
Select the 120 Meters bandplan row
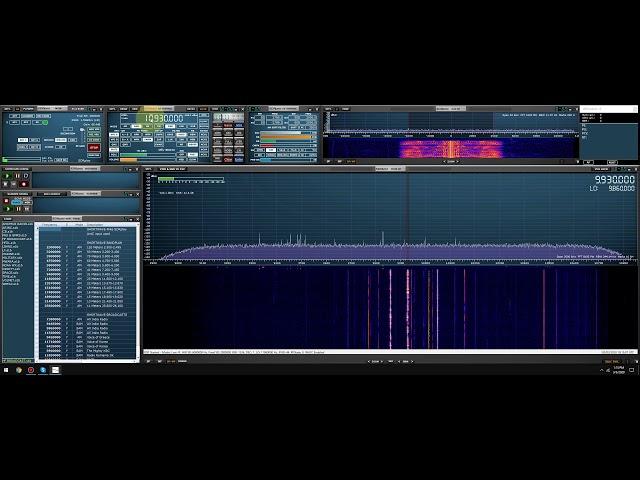87,247
